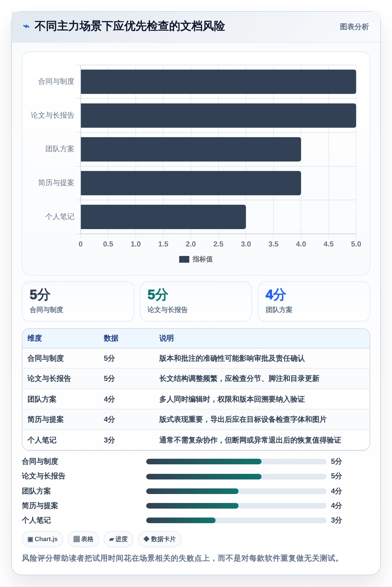Screen dimensions: 392x587
Task: Click the 3分 value beside 个人笔记 progress bar
Action: (x=336, y=520)
